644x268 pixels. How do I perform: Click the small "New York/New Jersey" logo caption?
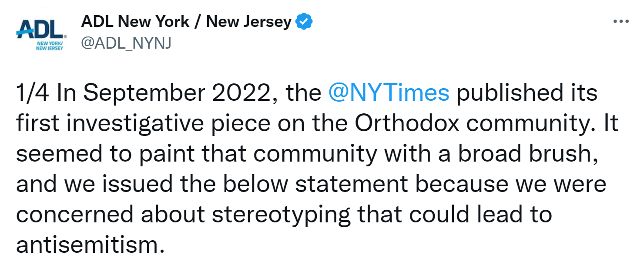point(50,46)
